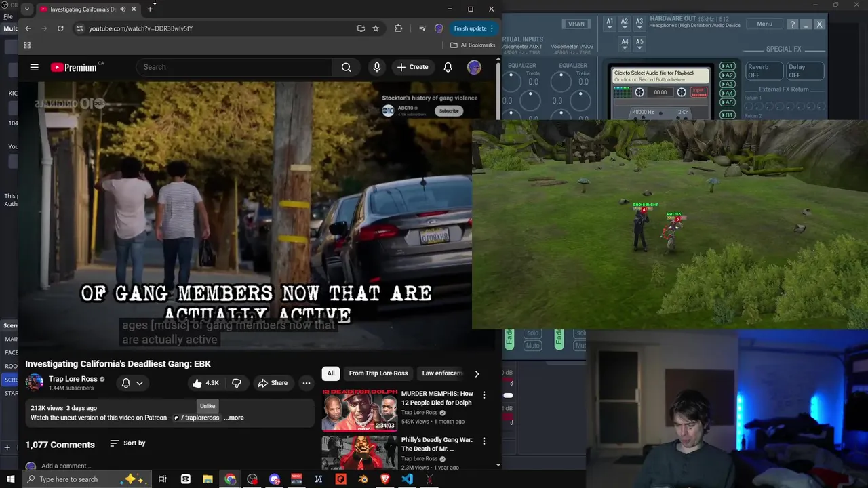
Task: Open a new Chrome tab
Action: [150, 9]
